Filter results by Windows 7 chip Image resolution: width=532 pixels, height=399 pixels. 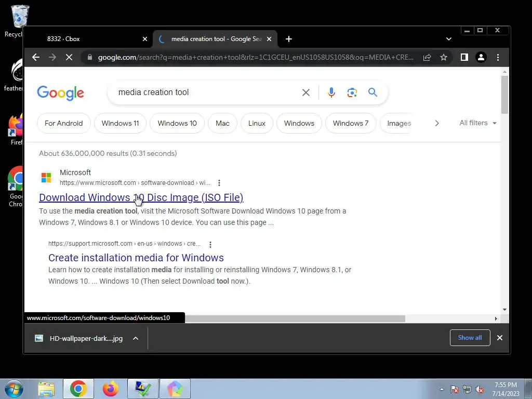pyautogui.click(x=351, y=123)
